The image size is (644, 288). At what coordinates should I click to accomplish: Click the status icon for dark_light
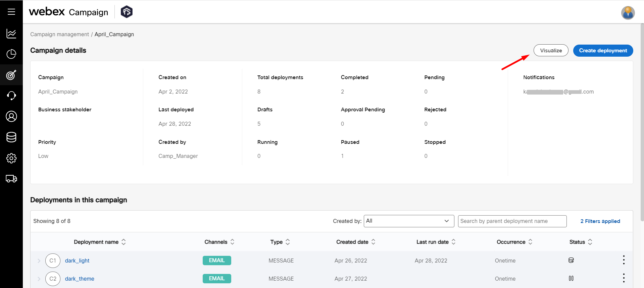coord(571,260)
